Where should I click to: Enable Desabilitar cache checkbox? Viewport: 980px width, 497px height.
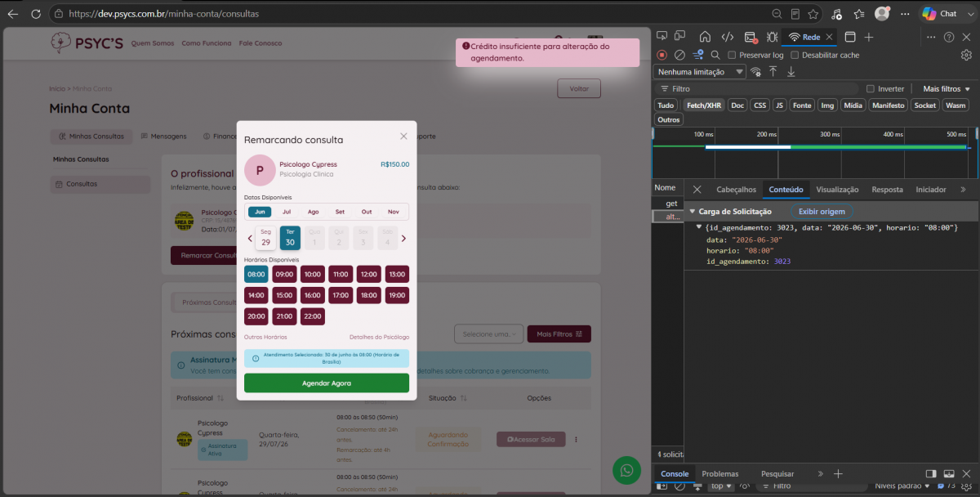click(795, 55)
